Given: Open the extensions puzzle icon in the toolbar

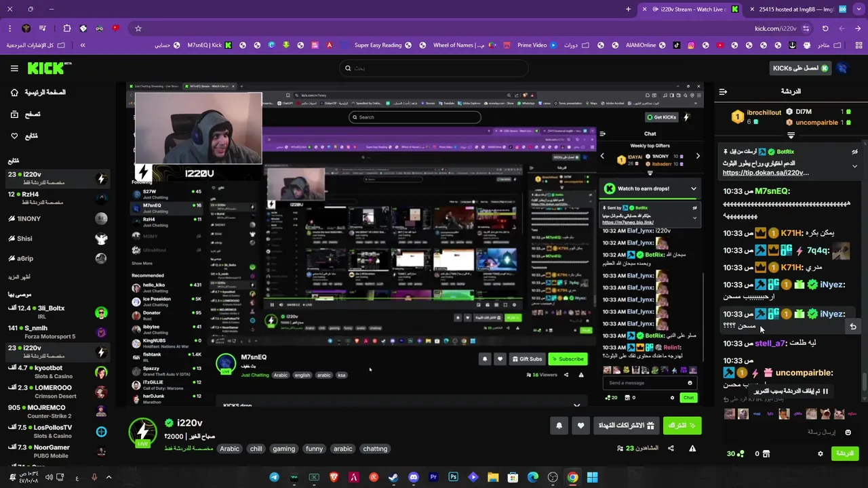Looking at the screenshot, I should coord(66,28).
